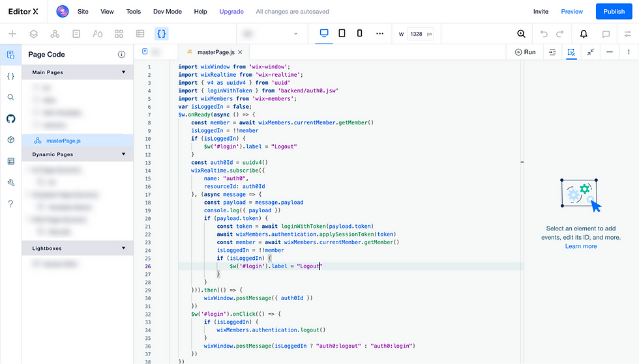Open the Dev Mode menu
The width and height of the screenshot is (639, 364).
(168, 12)
